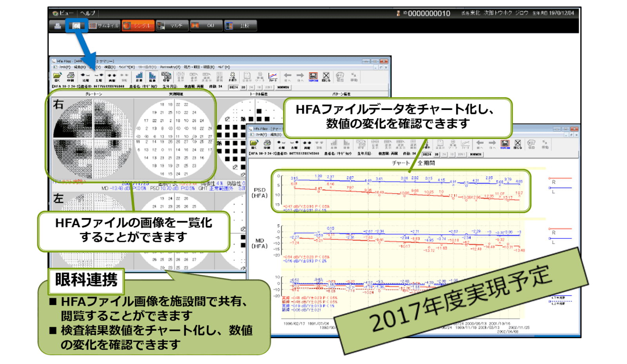Select 右眼 icon in chart window toolbar
627x364 pixels.
281,145
